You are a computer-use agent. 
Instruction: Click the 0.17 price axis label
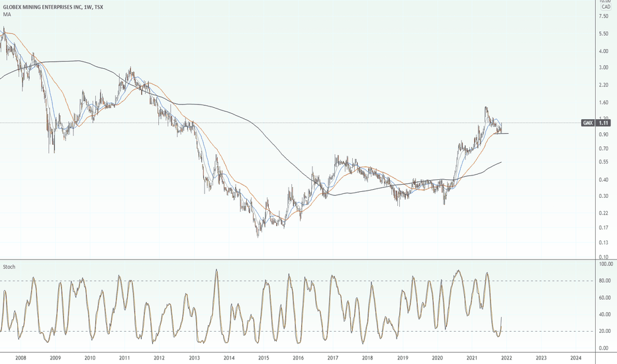pos(603,228)
